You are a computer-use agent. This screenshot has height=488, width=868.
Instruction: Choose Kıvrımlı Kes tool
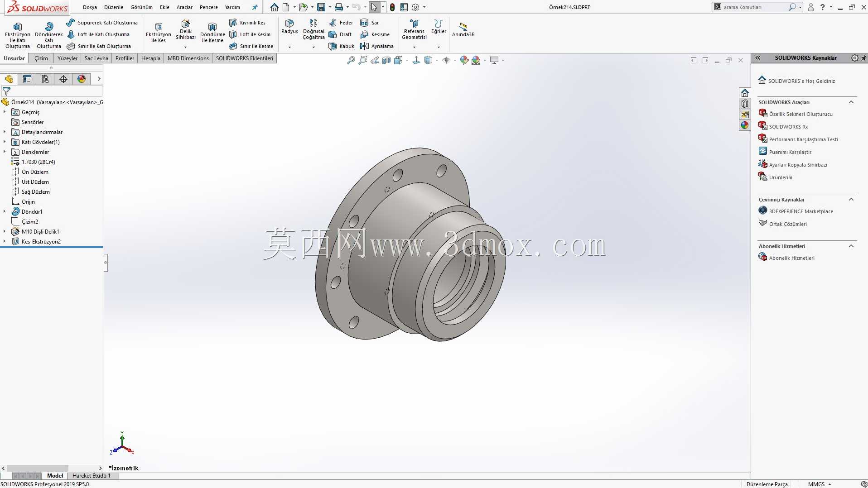coord(247,23)
